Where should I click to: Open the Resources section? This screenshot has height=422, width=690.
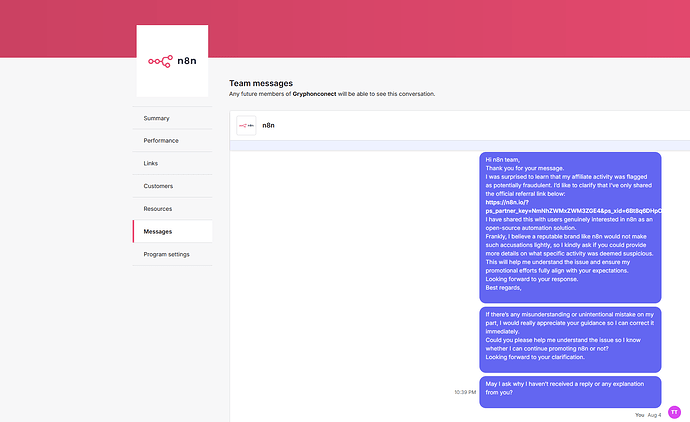172,209
